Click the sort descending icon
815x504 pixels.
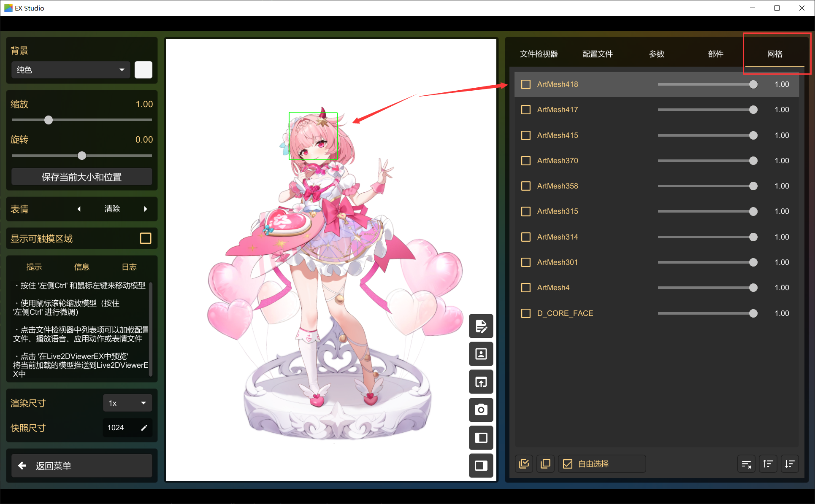click(x=790, y=464)
